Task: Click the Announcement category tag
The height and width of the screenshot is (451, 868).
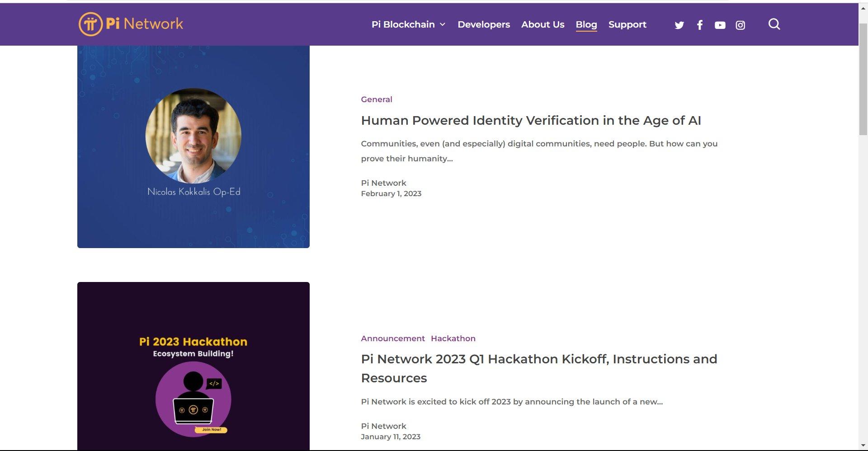Action: 392,338
